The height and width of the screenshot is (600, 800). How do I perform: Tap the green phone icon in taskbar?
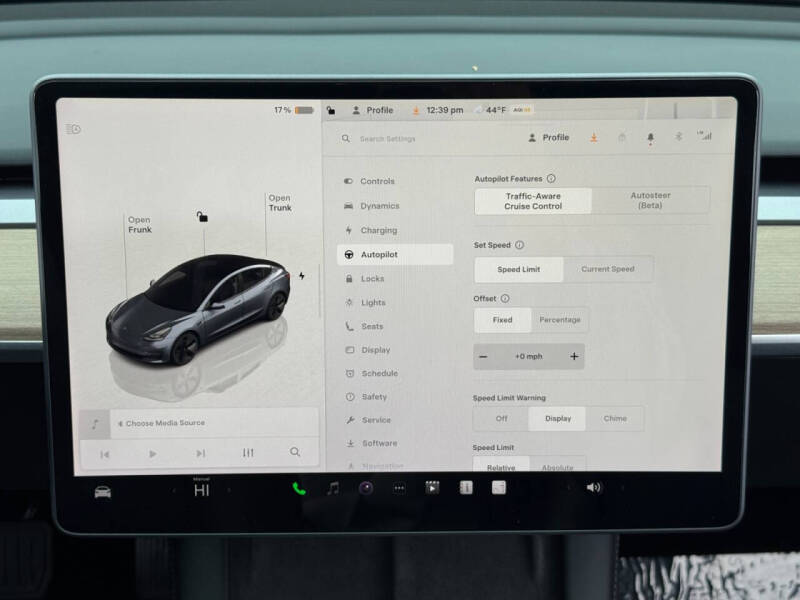[297, 490]
